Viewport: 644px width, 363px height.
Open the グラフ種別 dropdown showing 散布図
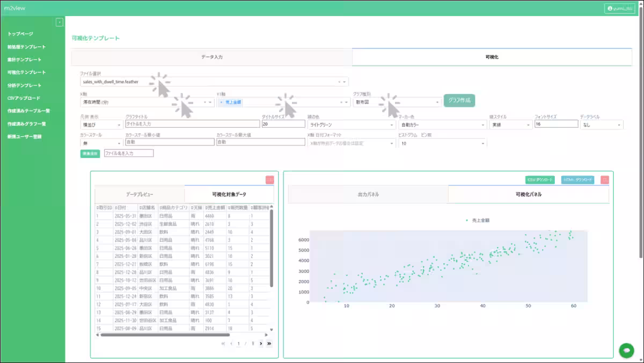[x=397, y=102]
